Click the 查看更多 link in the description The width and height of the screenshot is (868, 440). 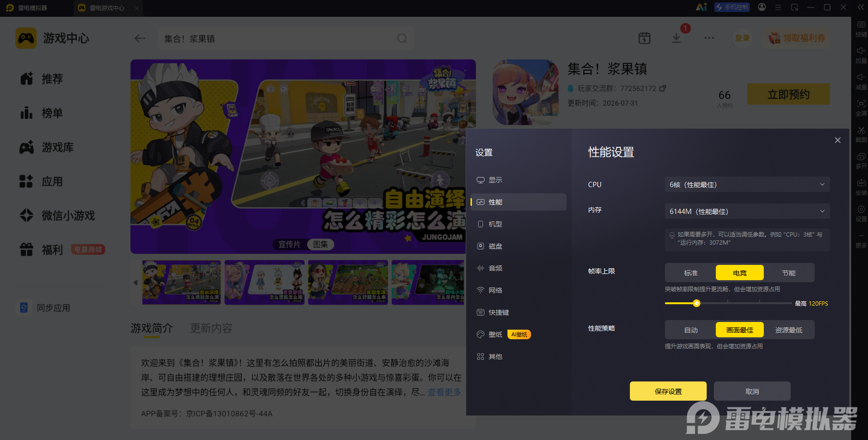[x=444, y=392]
